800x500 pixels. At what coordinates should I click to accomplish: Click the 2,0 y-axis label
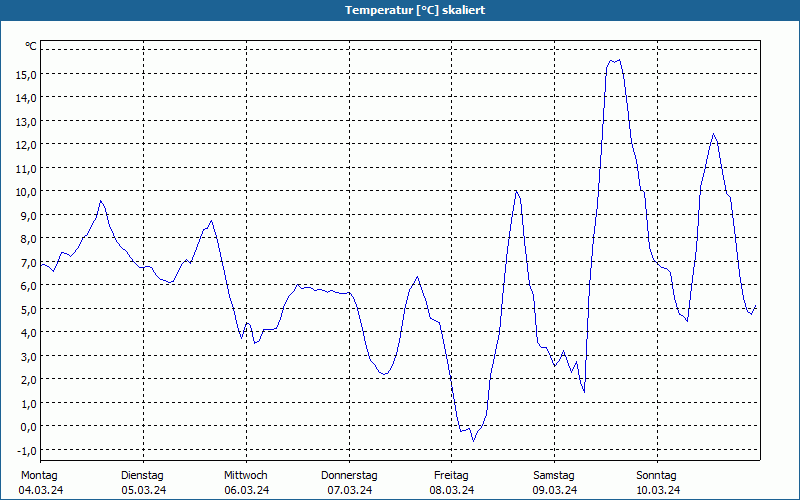pyautogui.click(x=28, y=380)
